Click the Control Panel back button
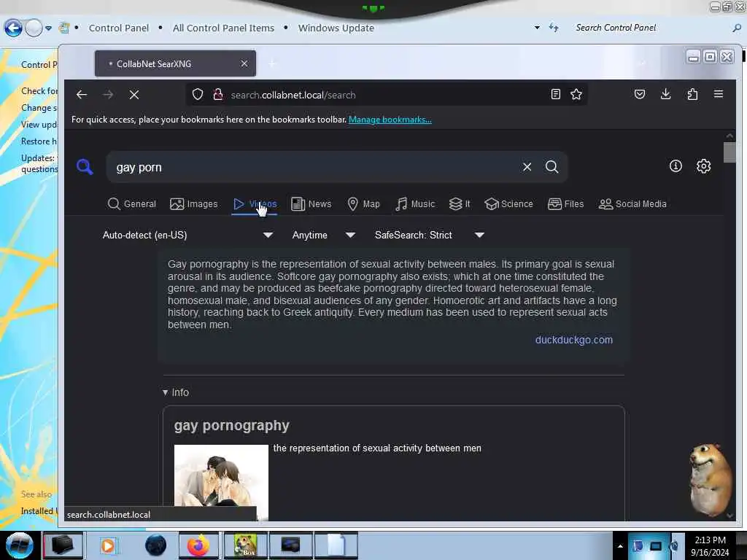This screenshot has width=747, height=560. pyautogui.click(x=13, y=28)
